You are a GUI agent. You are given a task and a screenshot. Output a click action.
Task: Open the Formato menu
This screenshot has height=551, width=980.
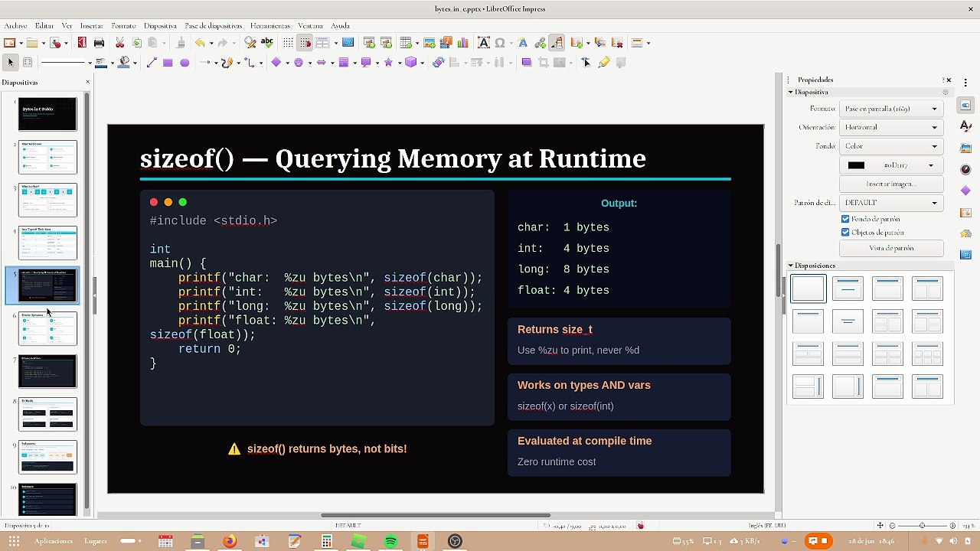[123, 25]
